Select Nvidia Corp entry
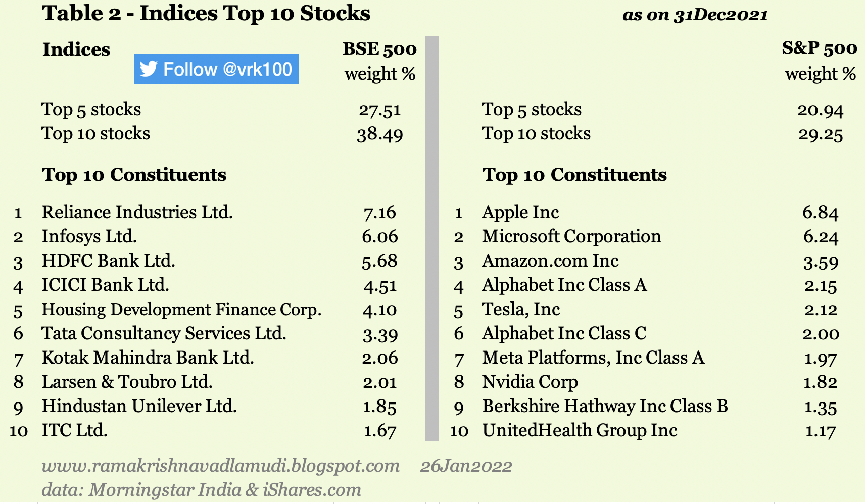Screen dimensions: 865x504 coord(530,382)
